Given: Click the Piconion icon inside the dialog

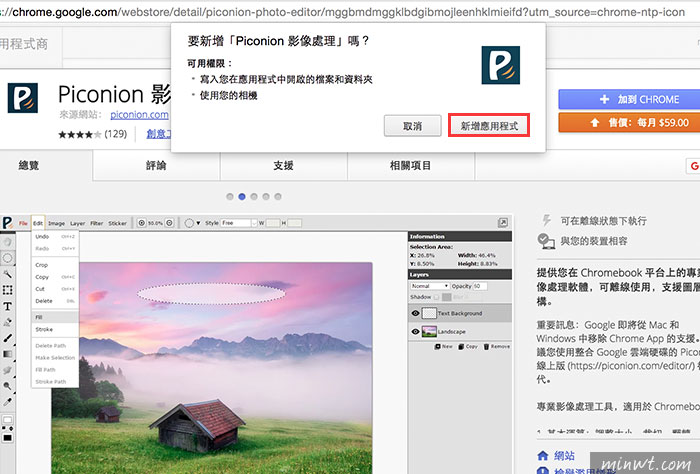Looking at the screenshot, I should click(x=500, y=65).
